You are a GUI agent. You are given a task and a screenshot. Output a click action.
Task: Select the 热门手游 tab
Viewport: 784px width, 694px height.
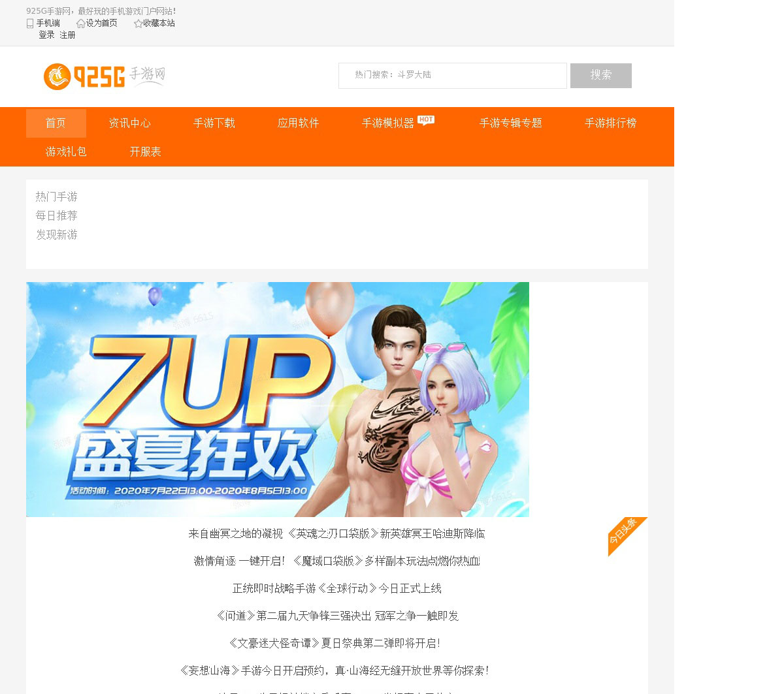tap(56, 197)
